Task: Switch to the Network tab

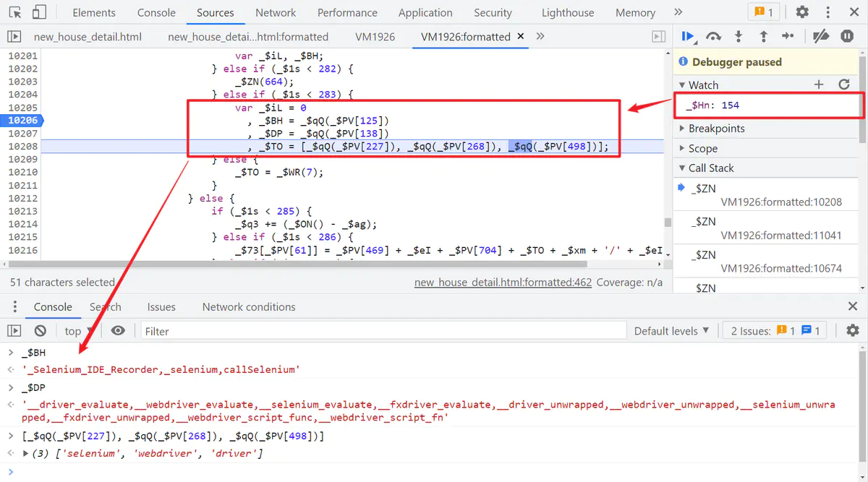Action: pos(276,12)
